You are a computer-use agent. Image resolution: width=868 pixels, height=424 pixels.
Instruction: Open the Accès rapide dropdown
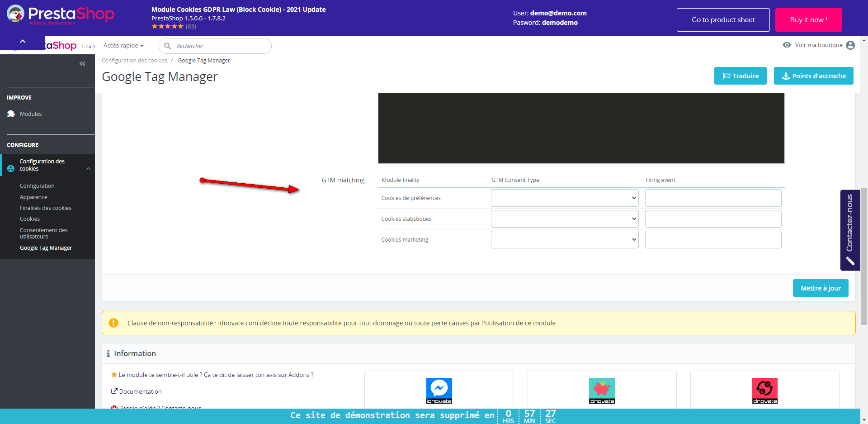pyautogui.click(x=123, y=46)
